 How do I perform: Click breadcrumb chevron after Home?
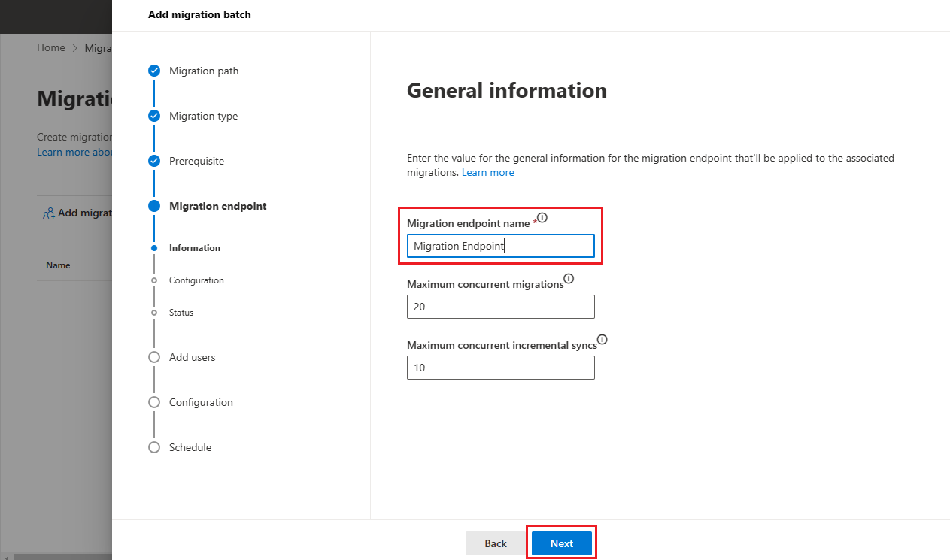pos(75,48)
